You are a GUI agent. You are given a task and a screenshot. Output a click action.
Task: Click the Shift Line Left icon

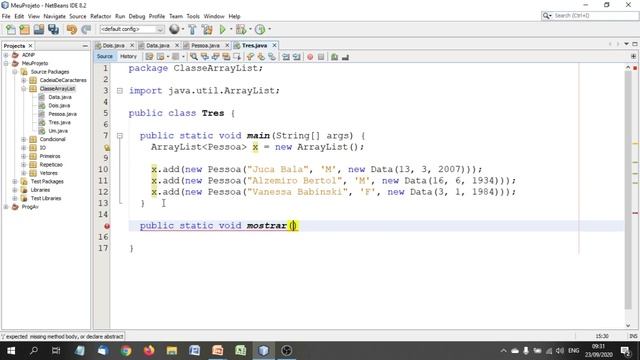click(x=286, y=57)
